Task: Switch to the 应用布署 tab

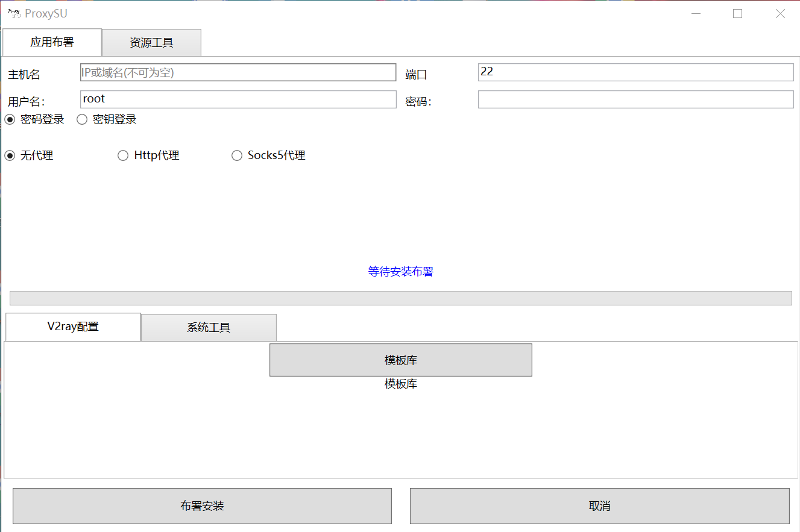Action: tap(52, 42)
